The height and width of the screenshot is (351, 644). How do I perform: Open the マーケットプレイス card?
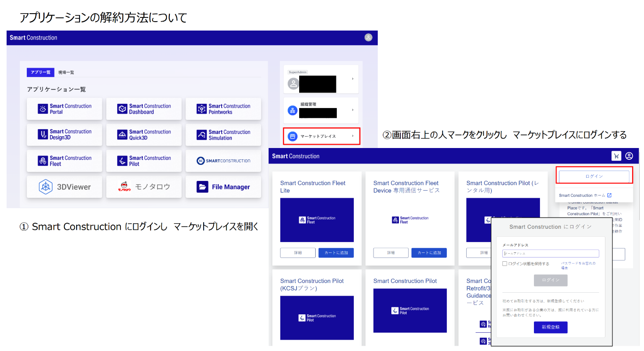coord(321,136)
